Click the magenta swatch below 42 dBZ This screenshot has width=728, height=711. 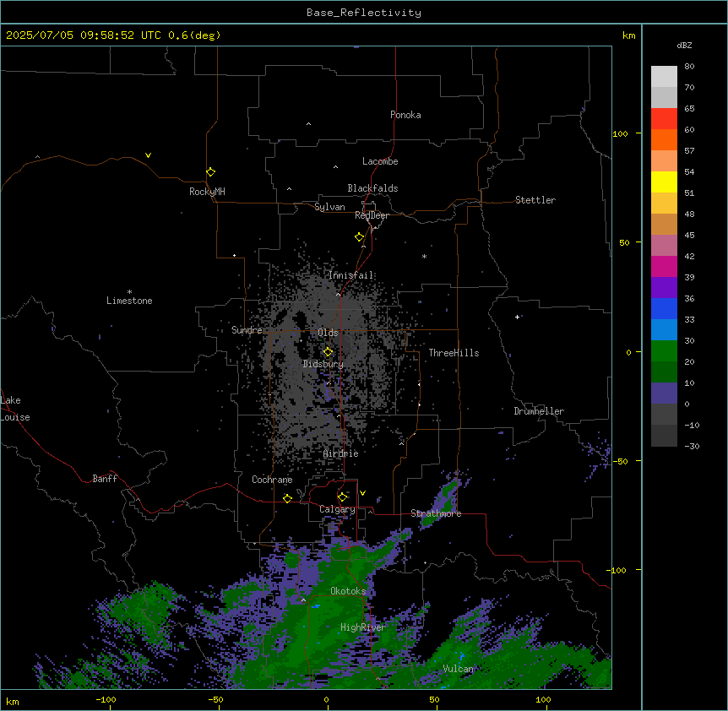[664, 266]
